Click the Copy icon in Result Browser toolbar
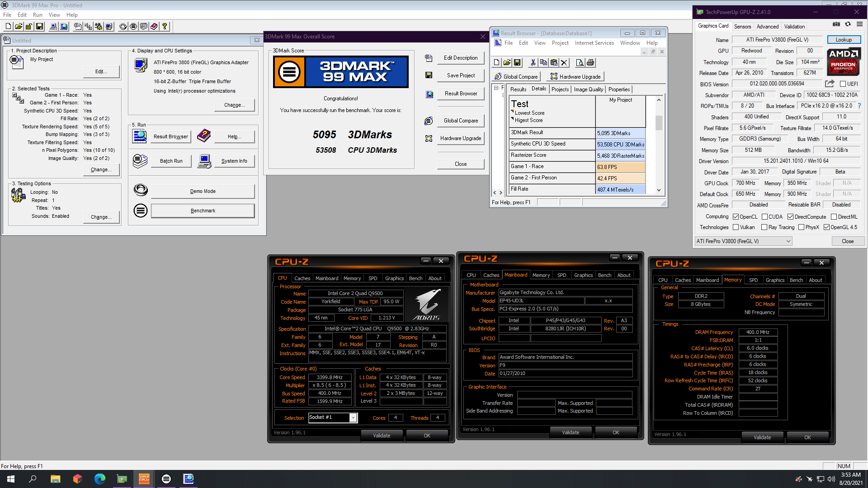Viewport: 868px width, 488px height. click(543, 63)
